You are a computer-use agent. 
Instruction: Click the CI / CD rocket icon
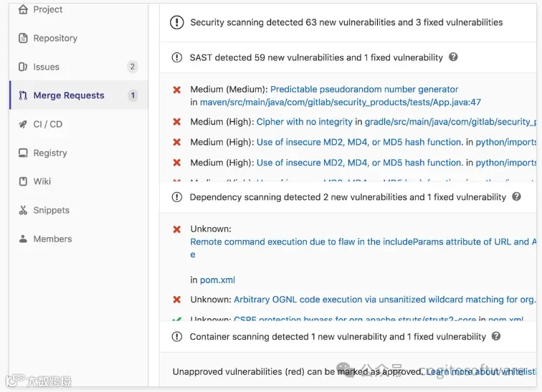pos(23,124)
